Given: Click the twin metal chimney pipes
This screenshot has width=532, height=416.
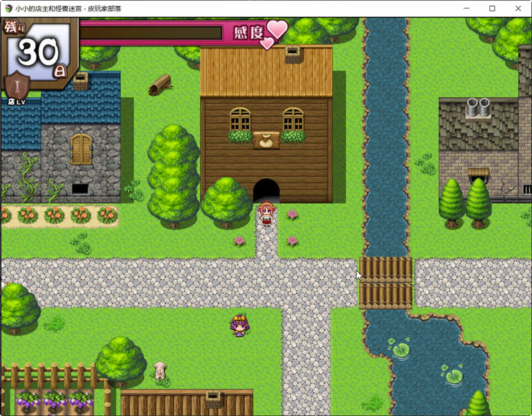Looking at the screenshot, I should click(x=478, y=107).
